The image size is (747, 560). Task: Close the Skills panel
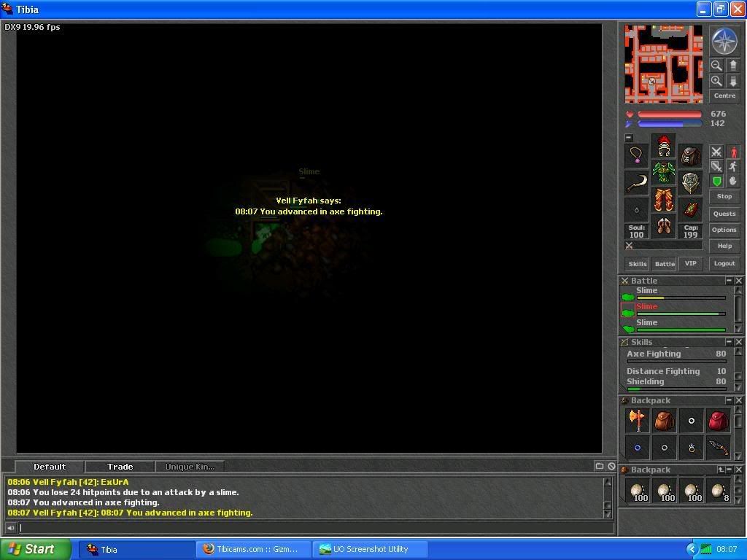pyautogui.click(x=738, y=342)
